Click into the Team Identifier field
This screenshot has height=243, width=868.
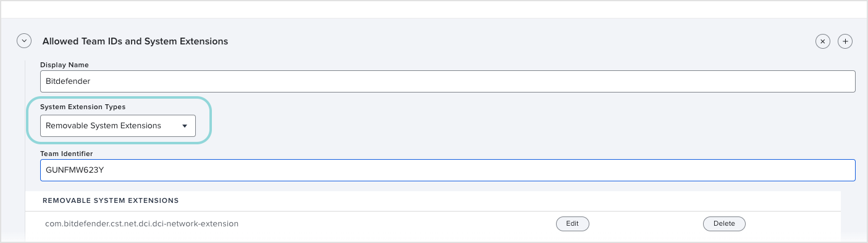(x=448, y=170)
